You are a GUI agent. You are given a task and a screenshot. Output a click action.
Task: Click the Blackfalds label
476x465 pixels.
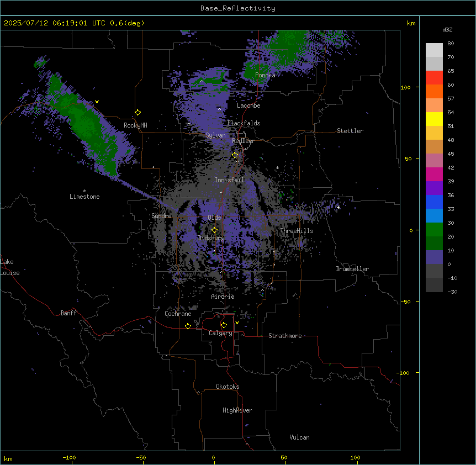pyautogui.click(x=244, y=123)
